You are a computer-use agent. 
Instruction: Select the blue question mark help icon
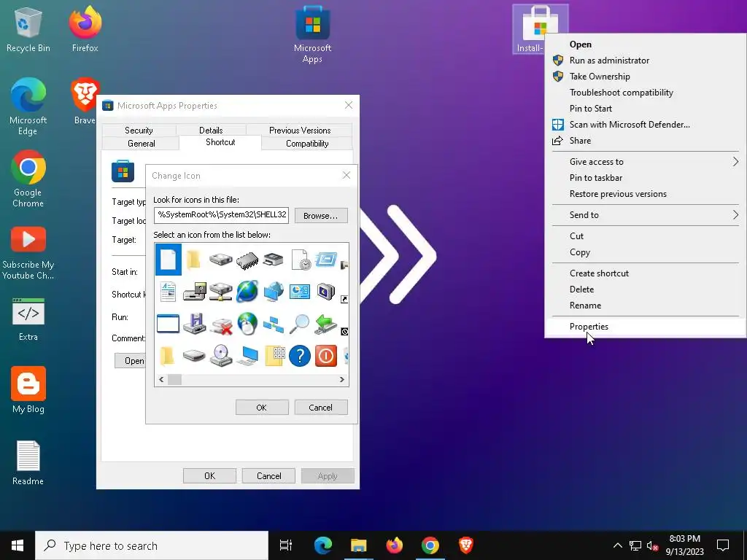300,356
